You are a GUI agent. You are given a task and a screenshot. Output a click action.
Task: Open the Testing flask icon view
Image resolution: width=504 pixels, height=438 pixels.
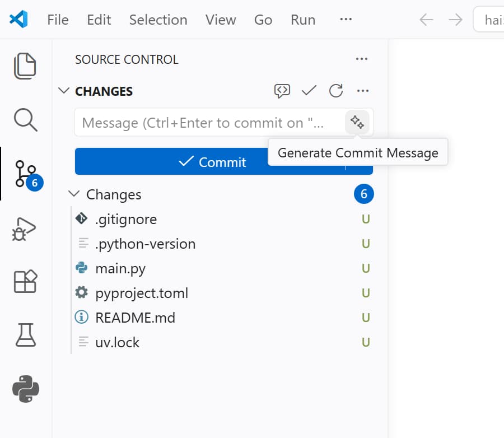pos(25,334)
